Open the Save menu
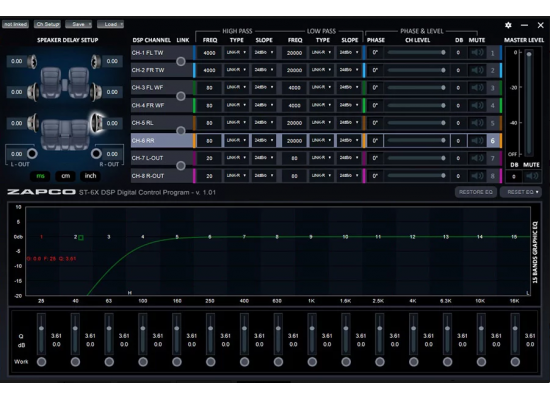550x400 pixels. point(79,24)
